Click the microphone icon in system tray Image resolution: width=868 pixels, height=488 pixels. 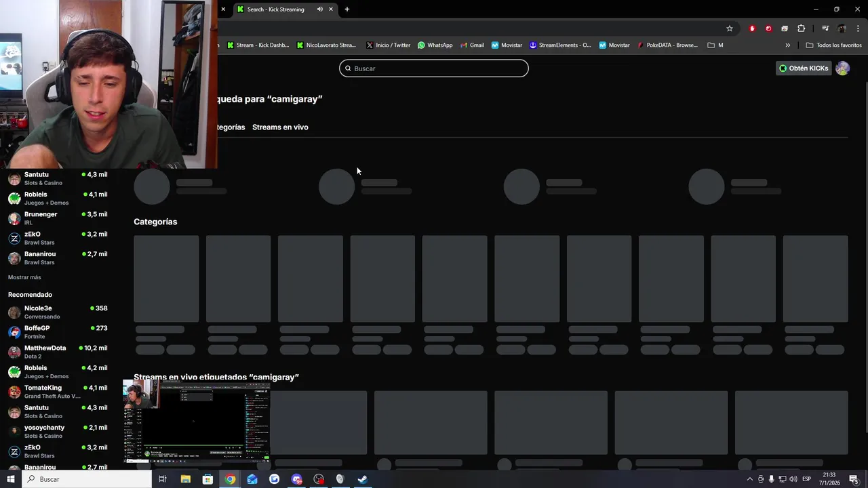(772, 479)
